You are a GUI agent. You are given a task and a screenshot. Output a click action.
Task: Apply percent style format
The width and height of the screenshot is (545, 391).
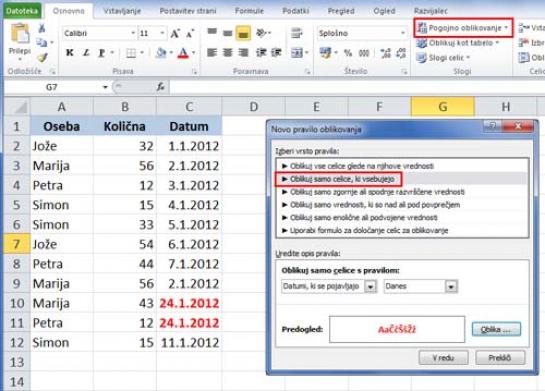tap(348, 53)
